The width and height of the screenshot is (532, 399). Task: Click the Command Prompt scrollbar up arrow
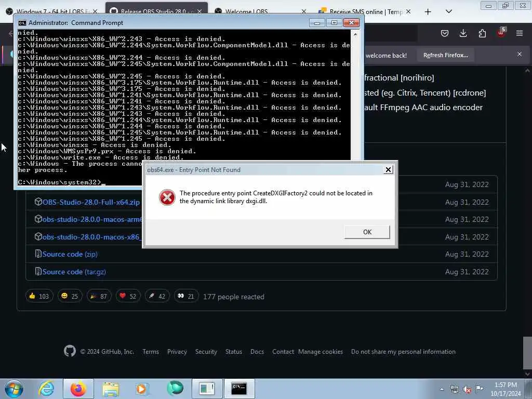pyautogui.click(x=355, y=34)
